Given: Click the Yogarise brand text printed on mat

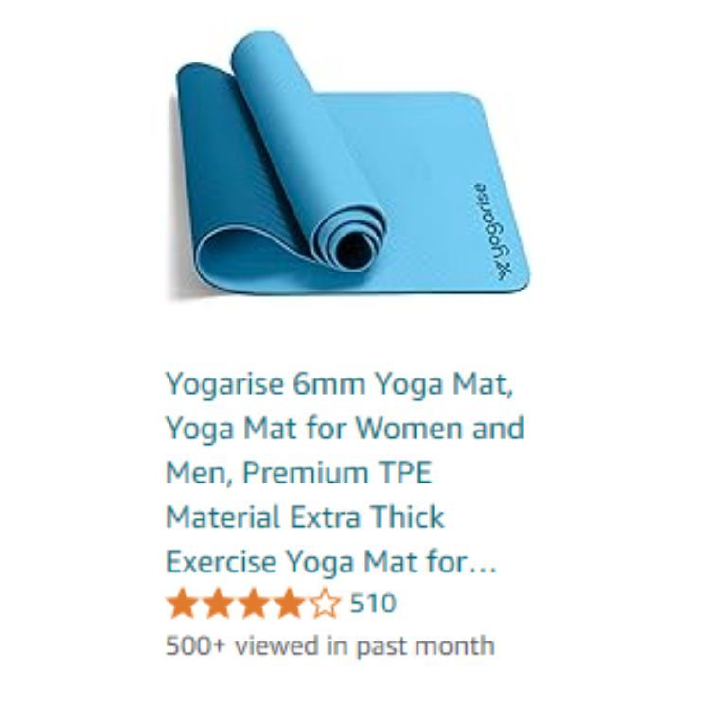Looking at the screenshot, I should pyautogui.click(x=490, y=222).
